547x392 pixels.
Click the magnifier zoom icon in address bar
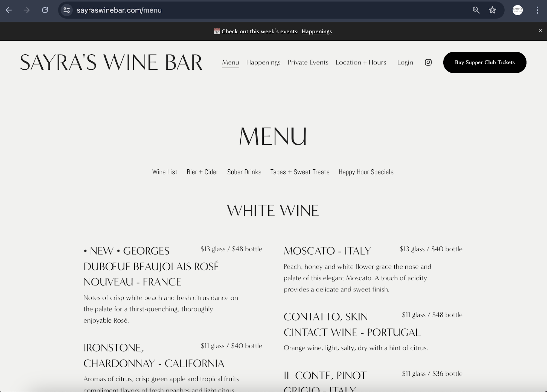click(476, 10)
